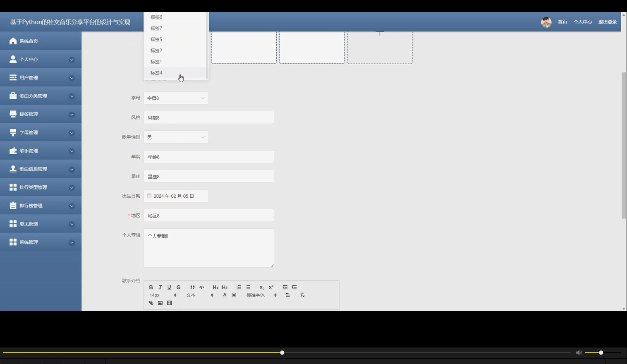
Task: Expand 歌曲分类管理 sidebar chevron
Action: pos(72,96)
